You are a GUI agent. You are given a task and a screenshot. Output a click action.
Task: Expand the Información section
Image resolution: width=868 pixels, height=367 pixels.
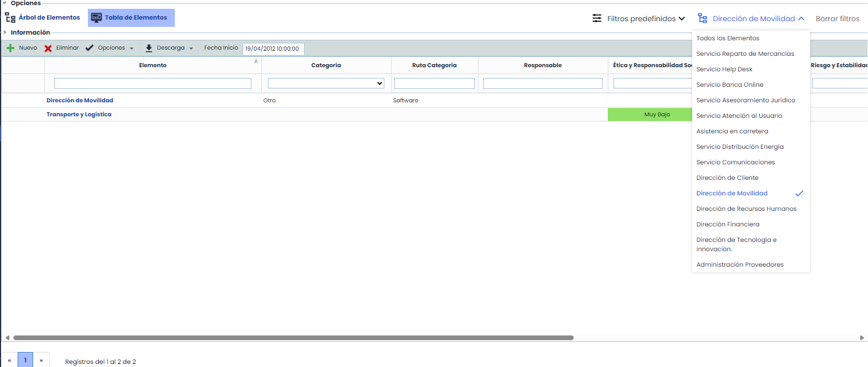pos(5,33)
